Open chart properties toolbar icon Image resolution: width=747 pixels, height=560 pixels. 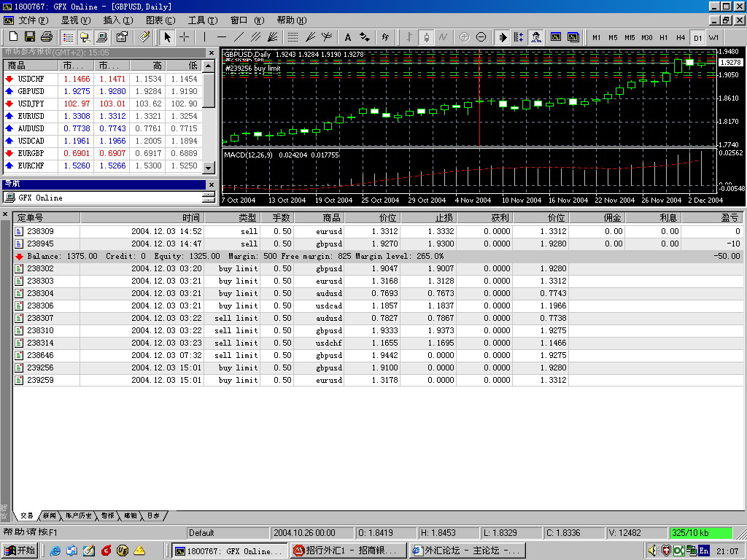(x=122, y=36)
